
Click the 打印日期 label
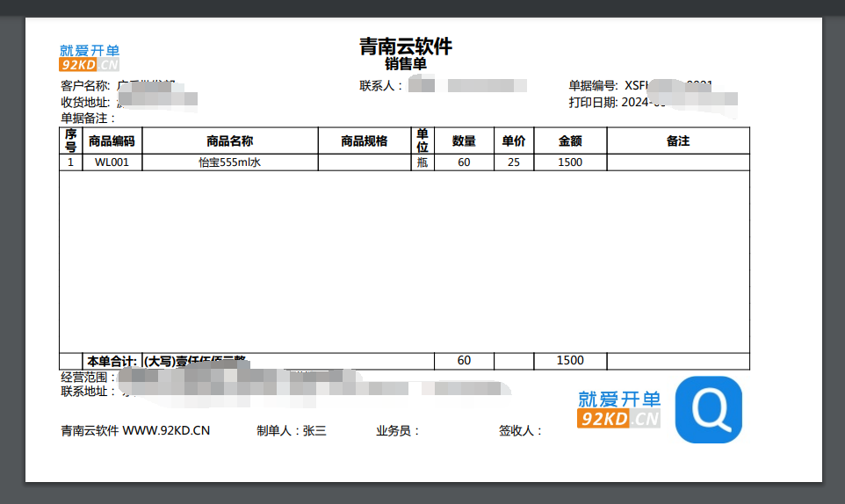click(x=593, y=102)
